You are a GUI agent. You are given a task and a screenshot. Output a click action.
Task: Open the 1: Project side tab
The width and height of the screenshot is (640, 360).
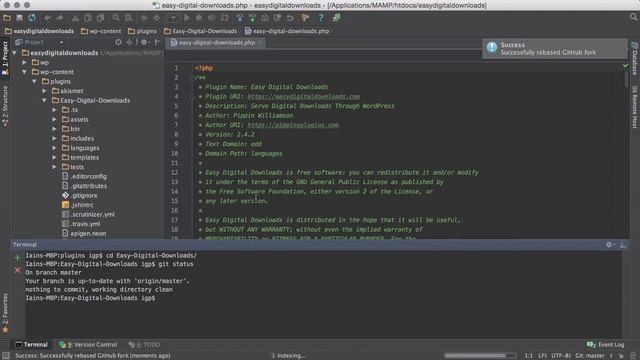pos(5,58)
